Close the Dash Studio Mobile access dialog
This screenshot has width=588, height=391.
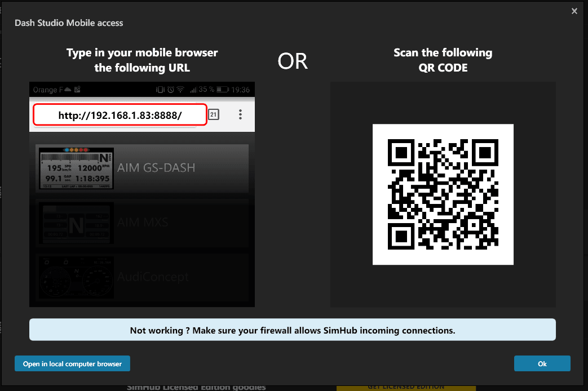point(574,11)
